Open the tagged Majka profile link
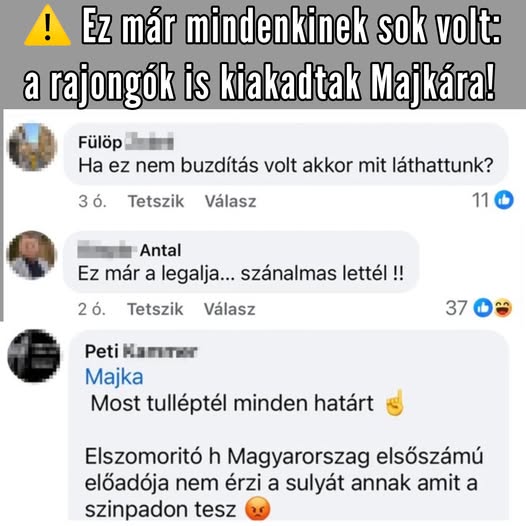526x526 pixels. coord(114,377)
